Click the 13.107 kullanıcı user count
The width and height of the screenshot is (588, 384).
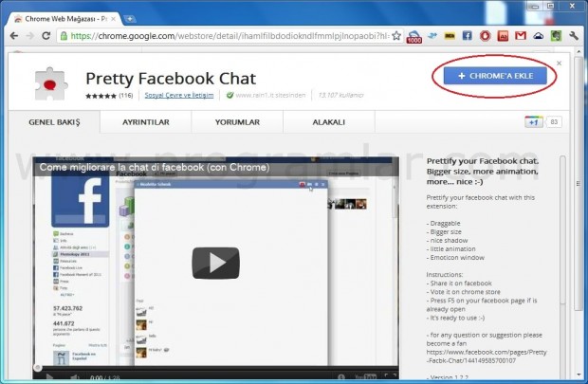[340, 95]
